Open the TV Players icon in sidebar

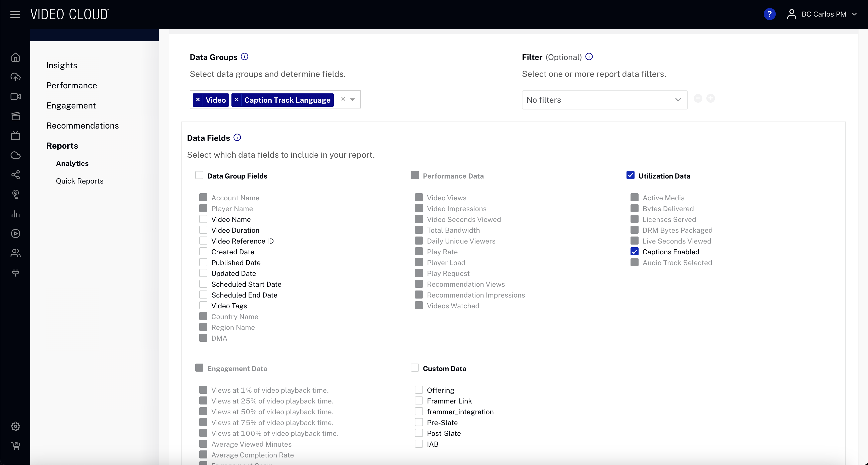click(16, 136)
